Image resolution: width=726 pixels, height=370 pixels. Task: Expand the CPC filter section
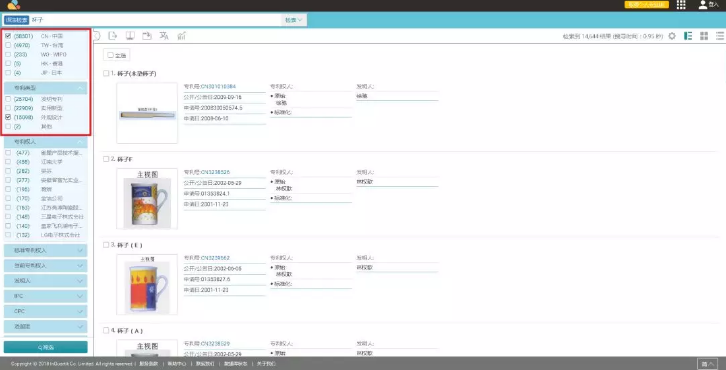tap(45, 311)
